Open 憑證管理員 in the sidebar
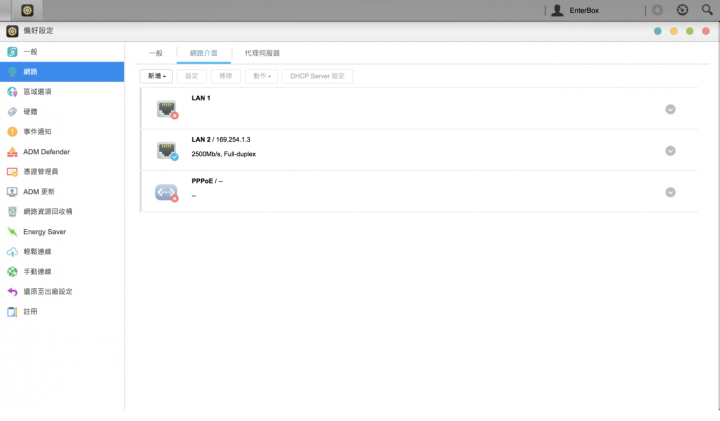The image size is (720, 421). (62, 172)
